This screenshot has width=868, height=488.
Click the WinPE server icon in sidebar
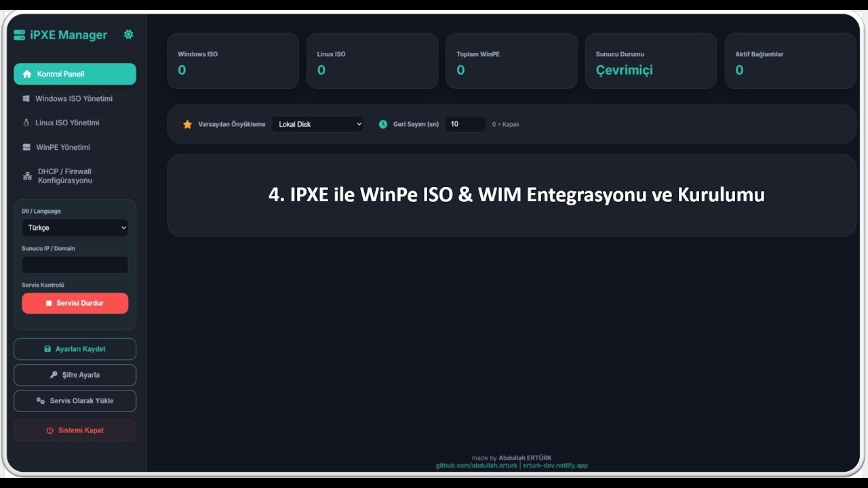tap(26, 147)
